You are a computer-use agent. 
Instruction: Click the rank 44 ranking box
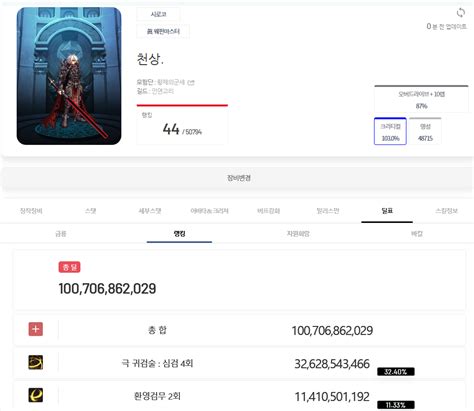[x=182, y=126]
